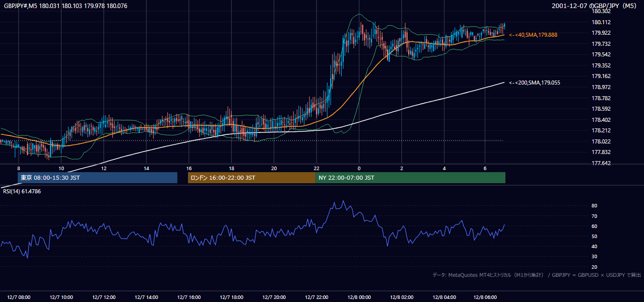Click hour tick 4 under price chart
644x302 pixels.
click(x=444, y=168)
